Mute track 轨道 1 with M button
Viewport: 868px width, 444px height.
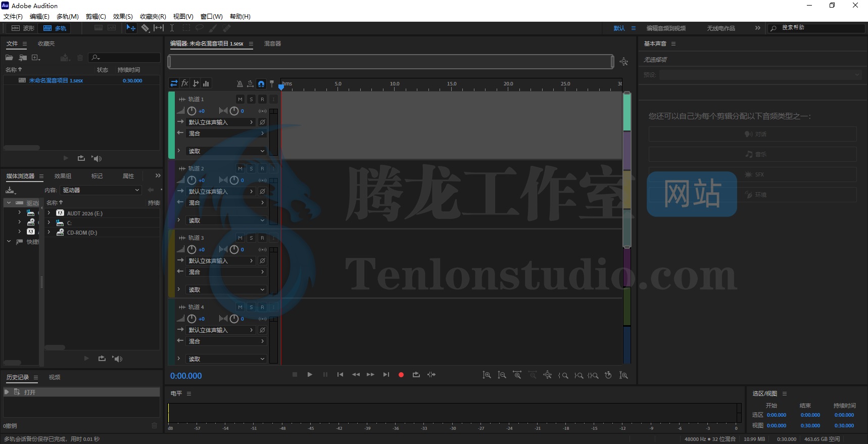point(240,100)
